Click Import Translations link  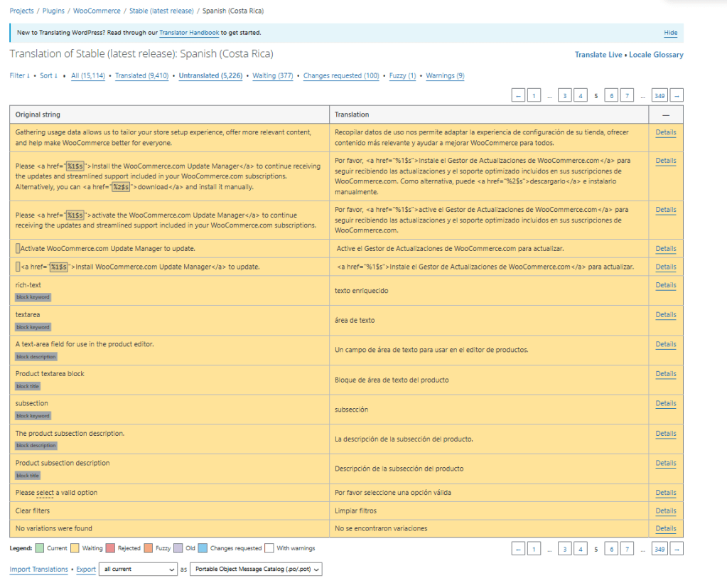point(39,569)
